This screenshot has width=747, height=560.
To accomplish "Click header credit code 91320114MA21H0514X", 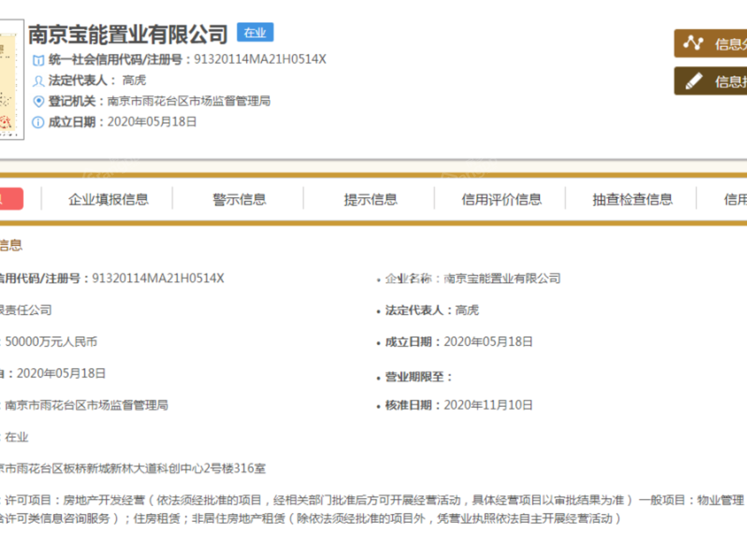I will coord(260,60).
